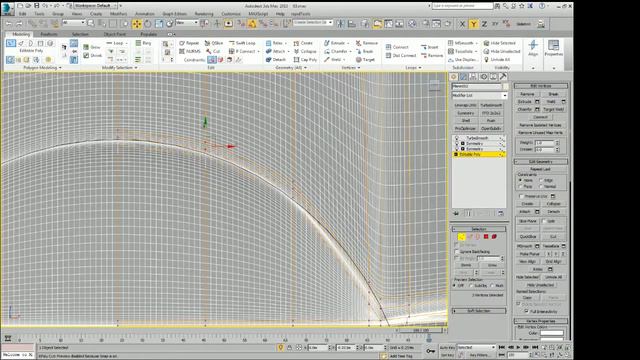Collapse the Selection rollout
The image size is (640, 360).
479,229
